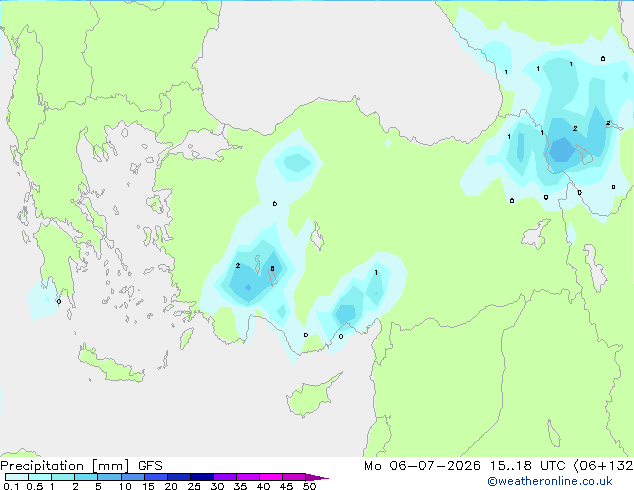Click the purple arrow above 50 mm

pos(317,477)
